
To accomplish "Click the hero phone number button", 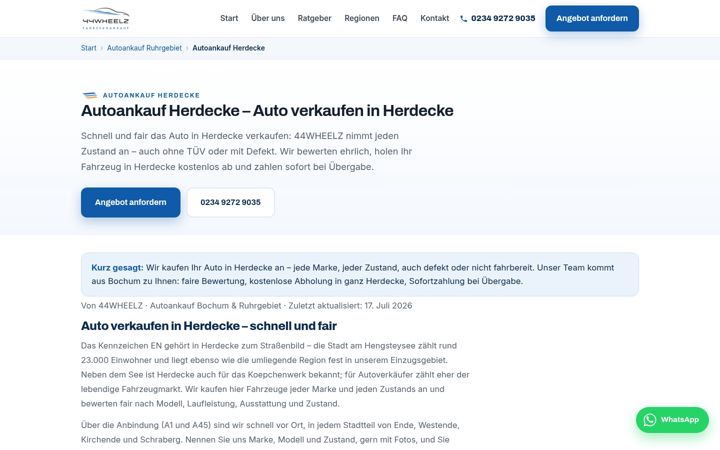I will pyautogui.click(x=231, y=202).
